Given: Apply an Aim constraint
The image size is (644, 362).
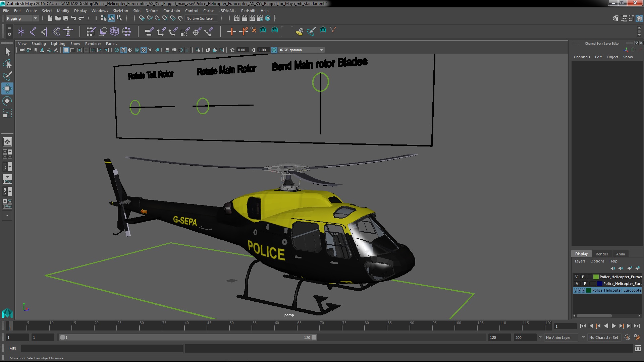Looking at the screenshot, I should coord(197,32).
